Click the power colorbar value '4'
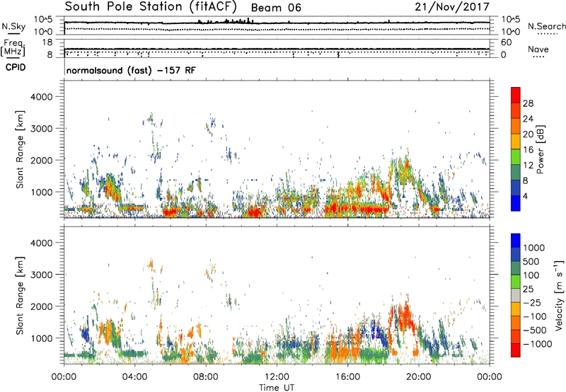566x392 pixels. click(x=525, y=196)
